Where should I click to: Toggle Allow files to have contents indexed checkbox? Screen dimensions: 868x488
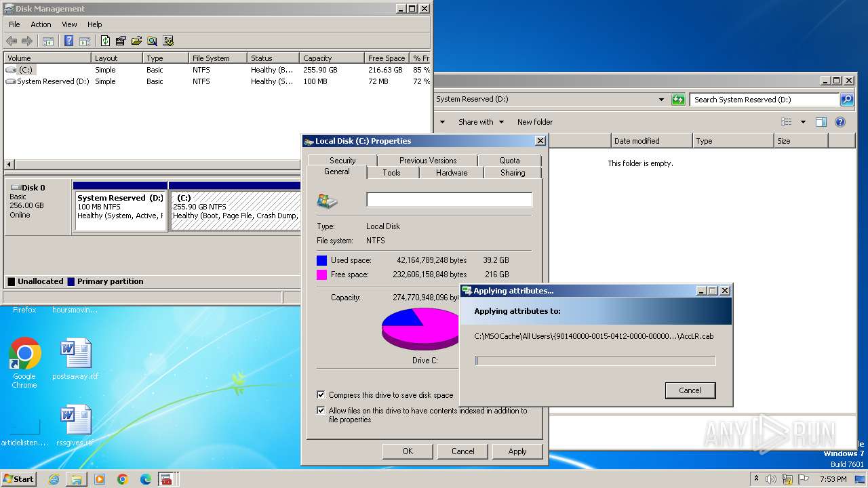click(x=321, y=410)
